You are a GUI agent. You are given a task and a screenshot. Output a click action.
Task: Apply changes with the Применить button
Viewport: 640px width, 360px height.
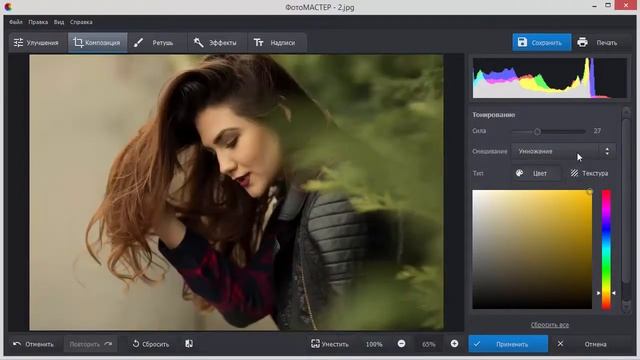[508, 344]
